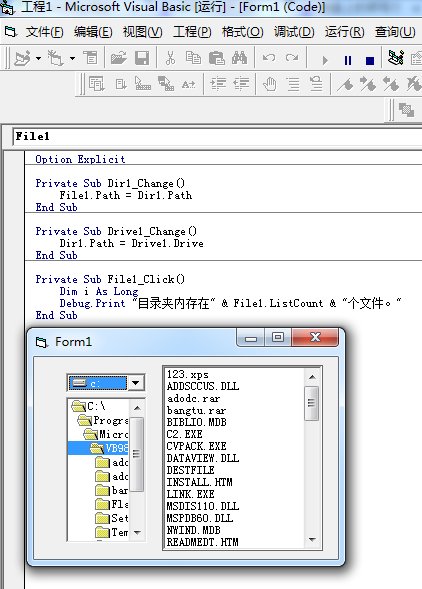
Task: Open the 运行(R) menu
Action: click(x=344, y=32)
